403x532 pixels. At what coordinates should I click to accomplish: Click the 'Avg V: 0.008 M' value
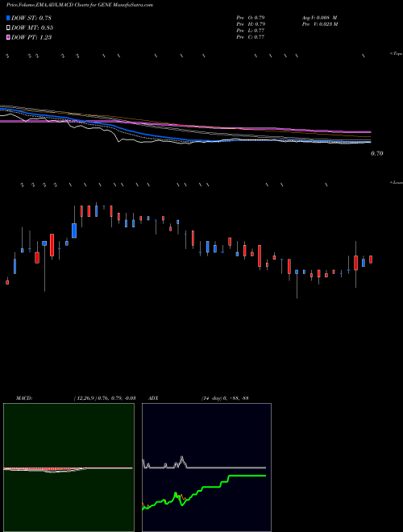319,18
